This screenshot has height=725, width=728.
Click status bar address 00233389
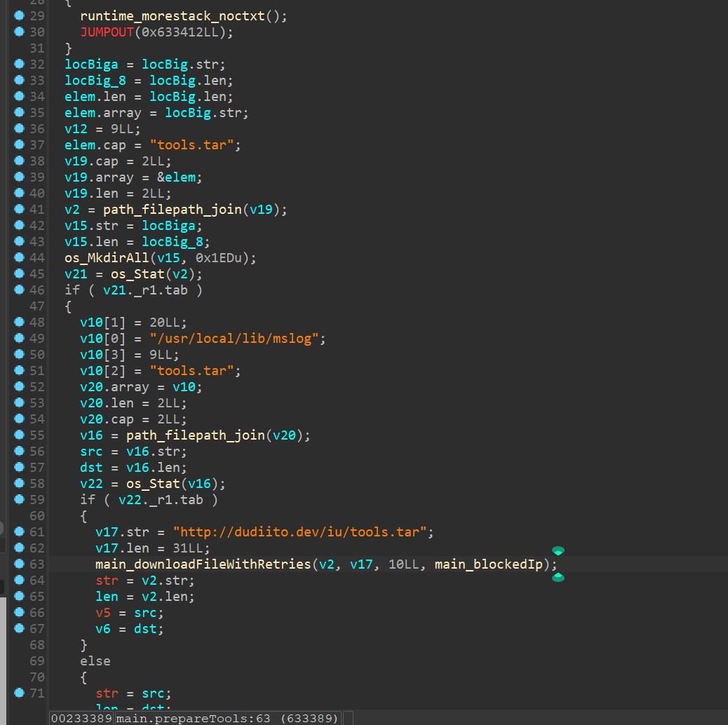[x=81, y=718]
